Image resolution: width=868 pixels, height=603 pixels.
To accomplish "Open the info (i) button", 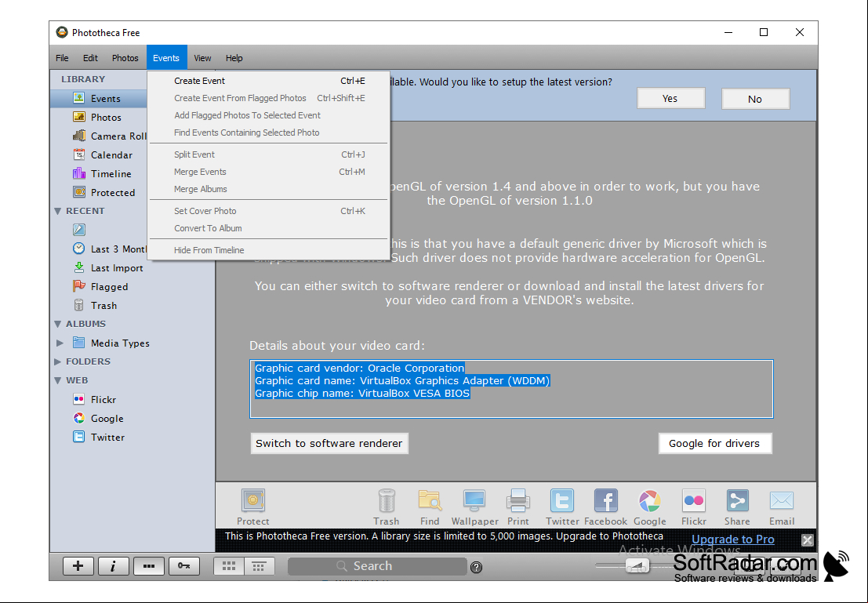I will 114,566.
